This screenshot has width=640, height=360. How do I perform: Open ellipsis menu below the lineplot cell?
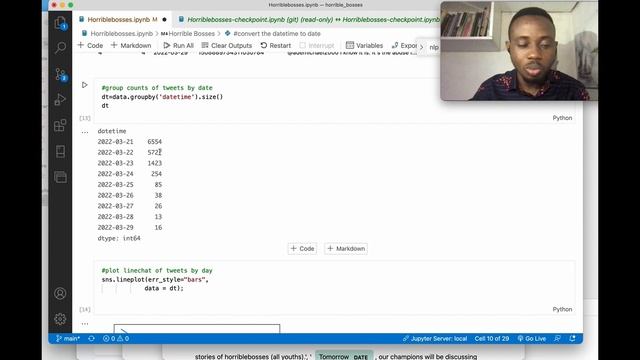click(84, 324)
